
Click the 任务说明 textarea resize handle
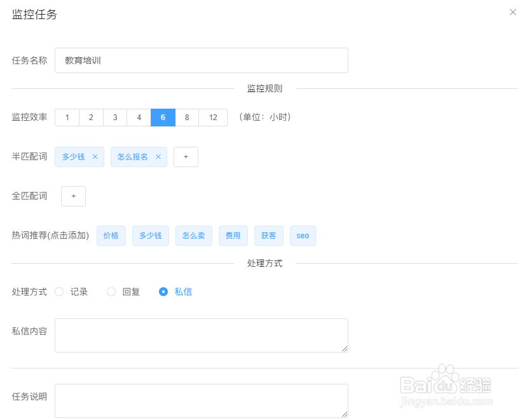click(345, 414)
